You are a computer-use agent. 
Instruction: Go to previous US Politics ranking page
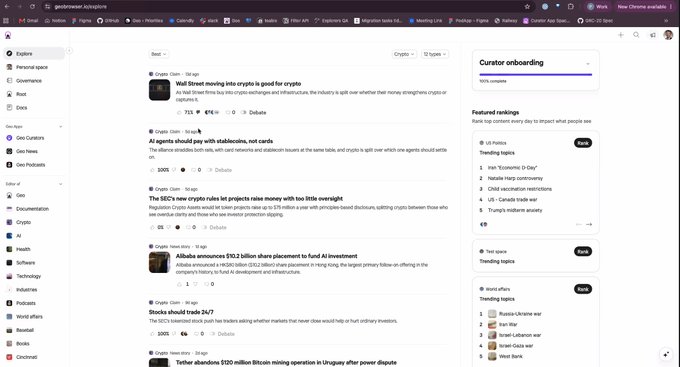579,224
